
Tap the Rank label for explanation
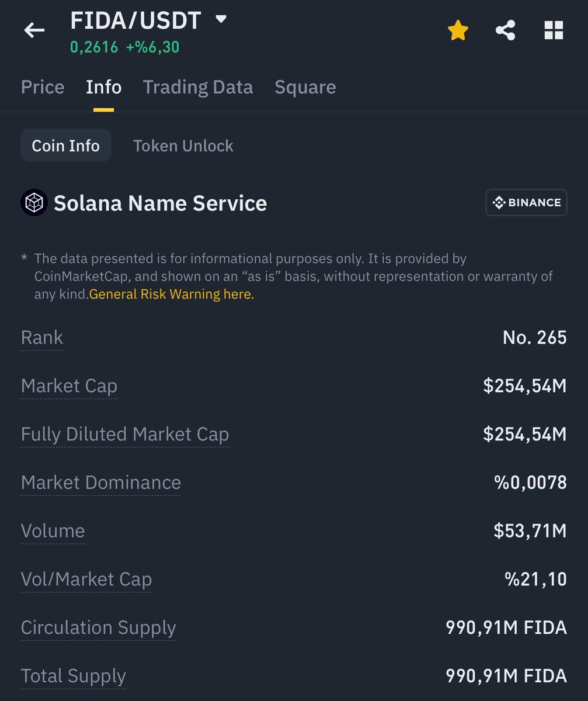[x=41, y=338]
